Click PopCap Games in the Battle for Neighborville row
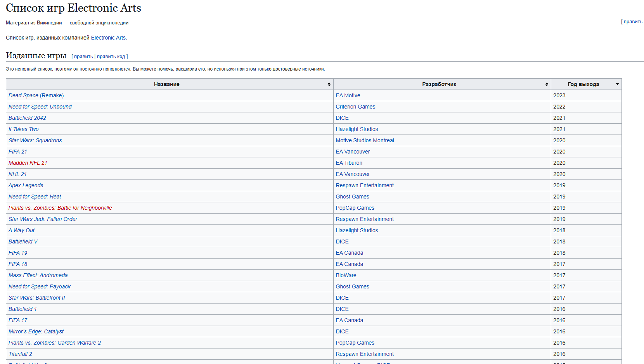This screenshot has width=644, height=364. pyautogui.click(x=355, y=208)
